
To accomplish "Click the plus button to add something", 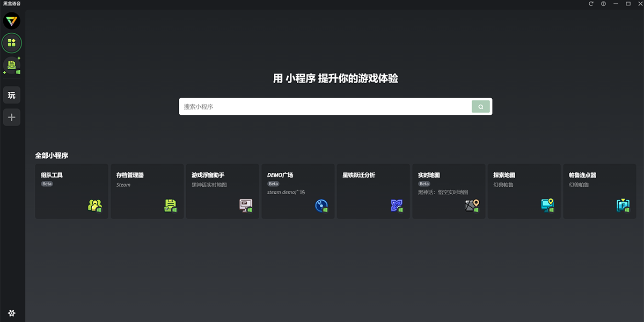I will 12,117.
